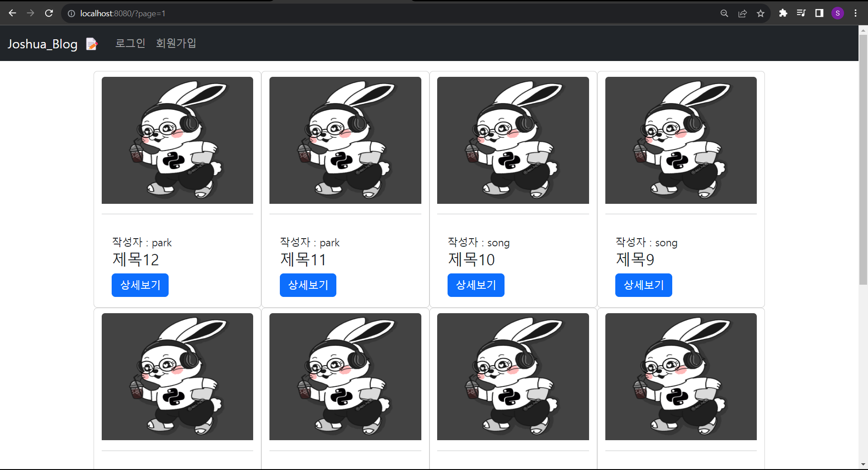Screen dimensions: 868x470
Task: Click the rabbit image on 제목11 card
Action: [345, 140]
